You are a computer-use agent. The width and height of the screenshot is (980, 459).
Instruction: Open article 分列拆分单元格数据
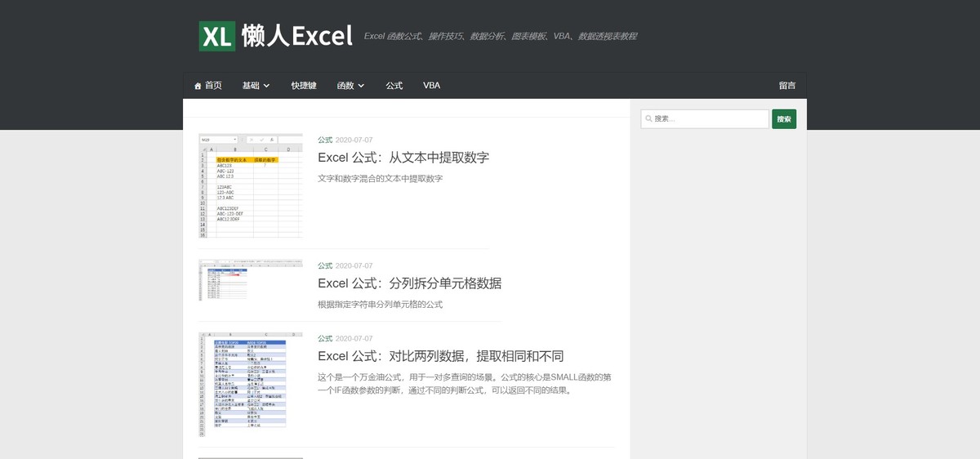(x=409, y=283)
